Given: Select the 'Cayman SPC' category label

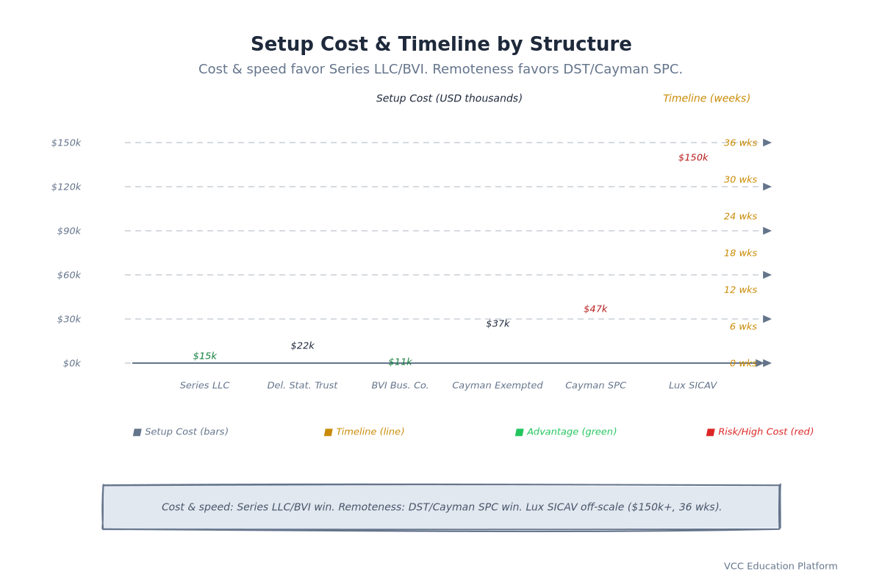Looking at the screenshot, I should point(595,385).
